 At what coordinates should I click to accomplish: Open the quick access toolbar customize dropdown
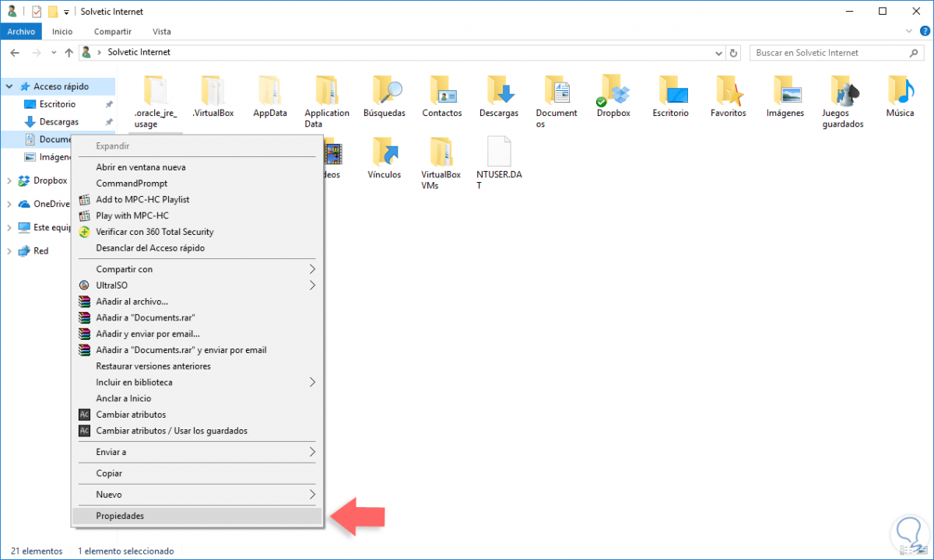(x=66, y=12)
